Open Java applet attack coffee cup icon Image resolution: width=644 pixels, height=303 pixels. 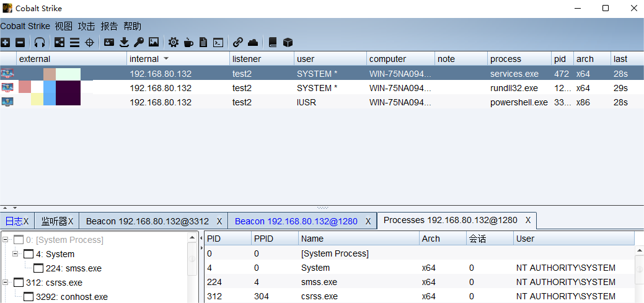pos(188,42)
